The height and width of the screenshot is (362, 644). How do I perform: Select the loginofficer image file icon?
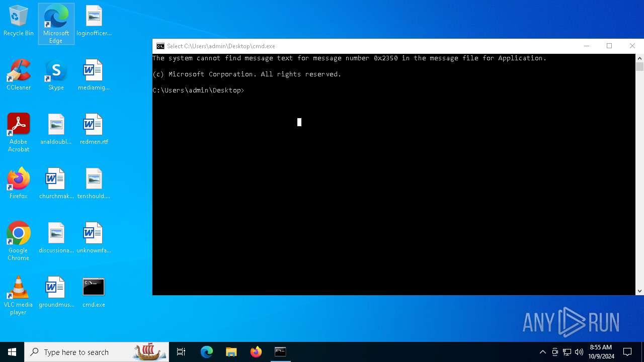coord(94,21)
